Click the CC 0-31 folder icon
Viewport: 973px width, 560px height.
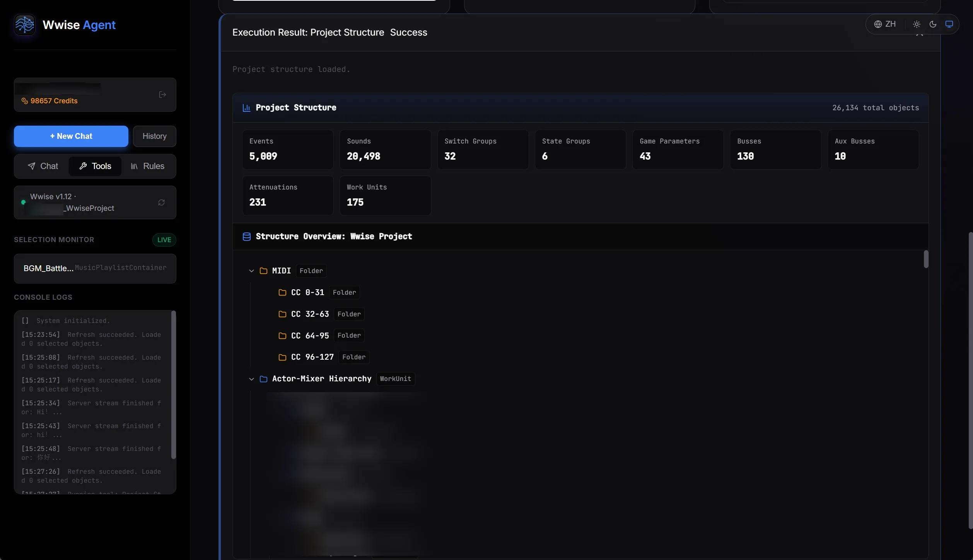click(282, 292)
